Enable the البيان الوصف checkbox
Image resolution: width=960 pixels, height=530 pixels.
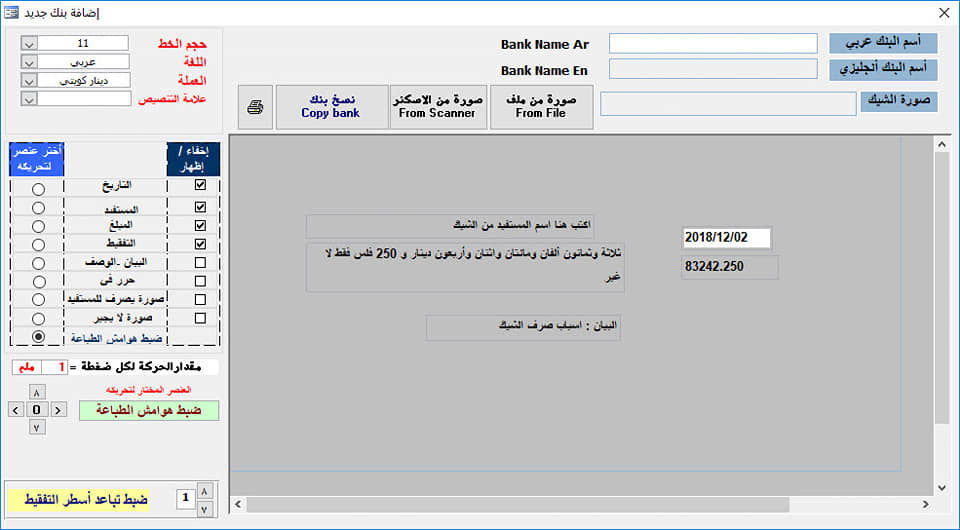tap(200, 263)
